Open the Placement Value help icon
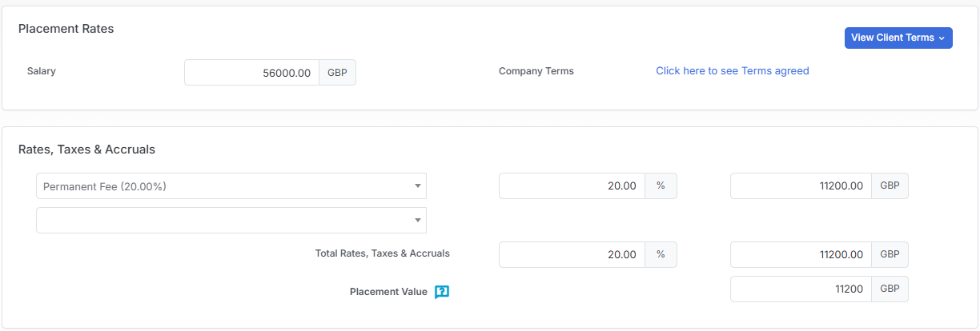Image resolution: width=980 pixels, height=331 pixels. [x=442, y=292]
